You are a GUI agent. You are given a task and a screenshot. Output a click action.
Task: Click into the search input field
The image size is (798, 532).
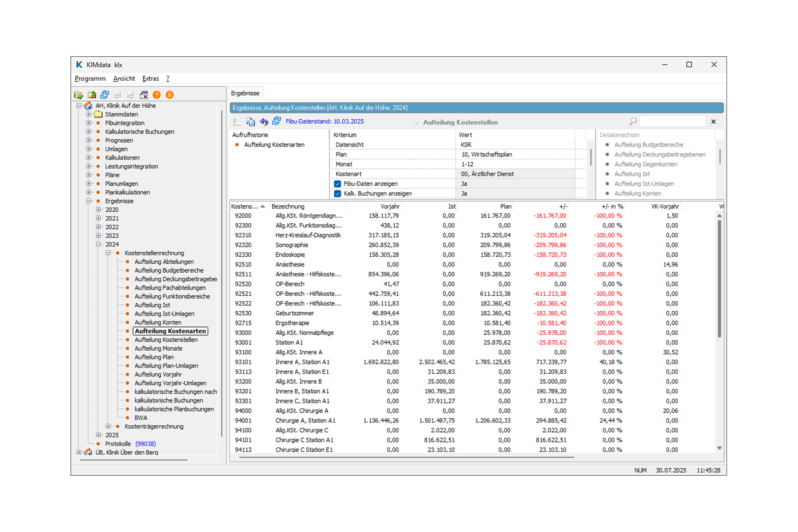[x=673, y=121]
